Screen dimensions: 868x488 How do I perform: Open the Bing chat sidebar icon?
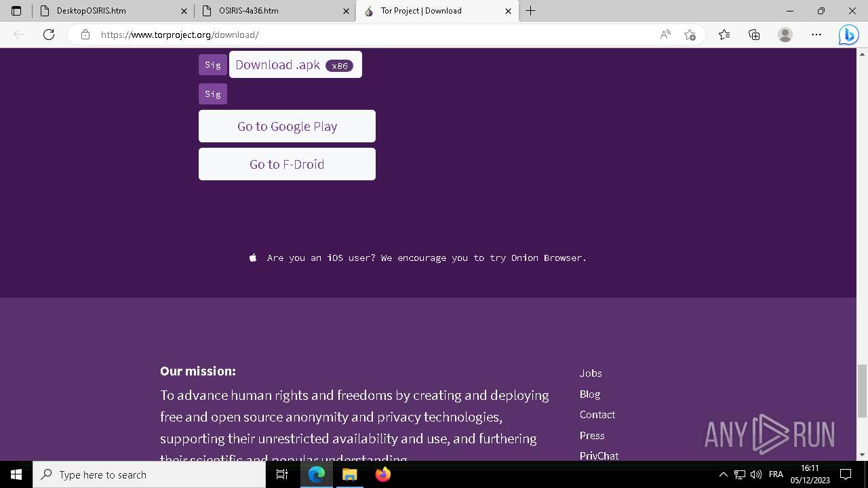(849, 35)
